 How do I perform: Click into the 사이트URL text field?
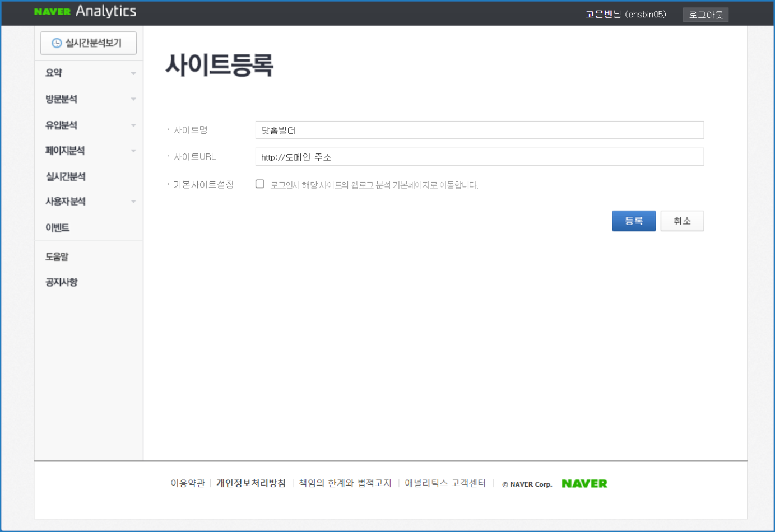(479, 157)
